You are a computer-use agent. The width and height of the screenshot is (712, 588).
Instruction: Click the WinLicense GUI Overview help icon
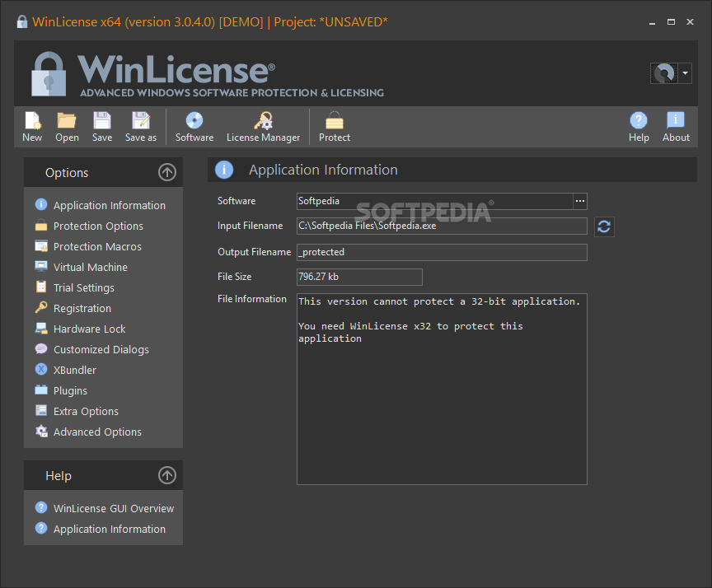coord(41,507)
